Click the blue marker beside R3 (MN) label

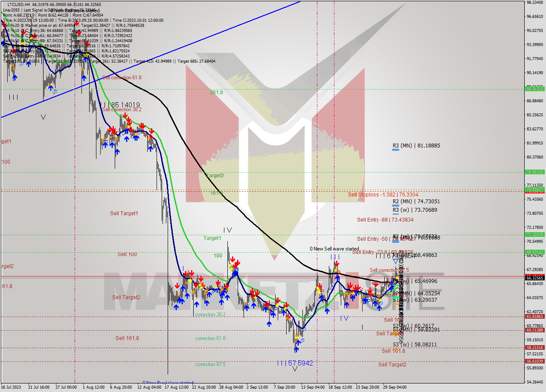(x=396, y=150)
